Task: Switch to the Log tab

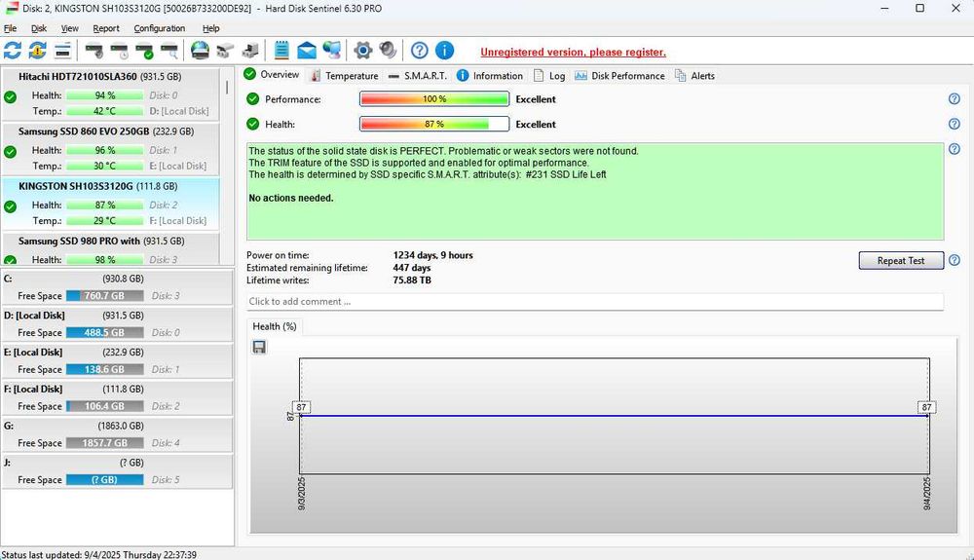Action: point(549,75)
